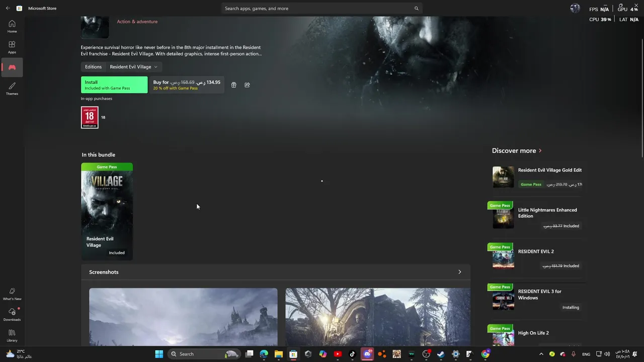
Task: Open the Themes section in sidebar
Action: pyautogui.click(x=12, y=89)
